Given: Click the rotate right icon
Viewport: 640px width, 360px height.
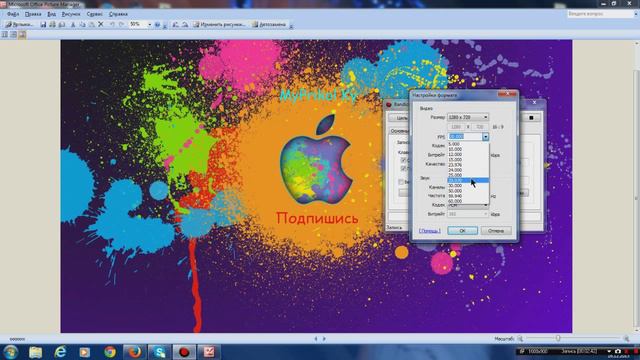Looking at the screenshot, I should pos(185,24).
